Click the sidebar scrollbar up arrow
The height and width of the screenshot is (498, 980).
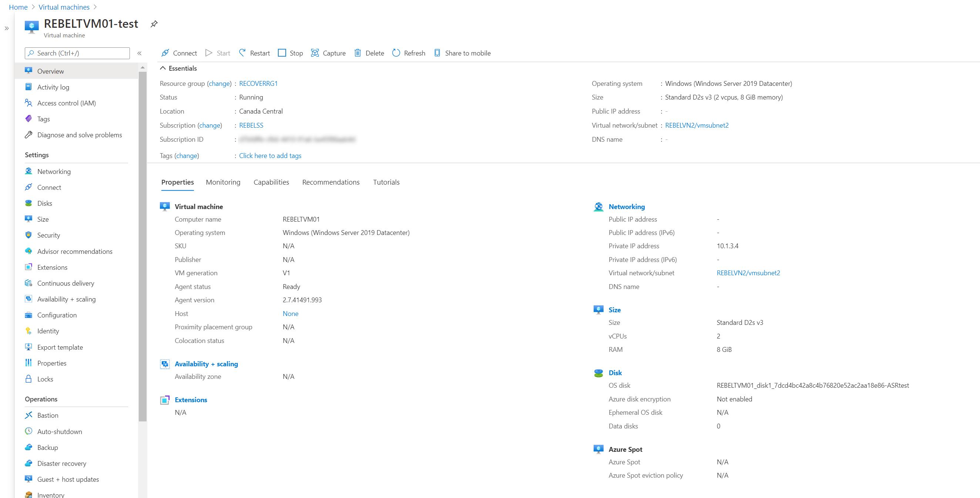tap(142, 67)
